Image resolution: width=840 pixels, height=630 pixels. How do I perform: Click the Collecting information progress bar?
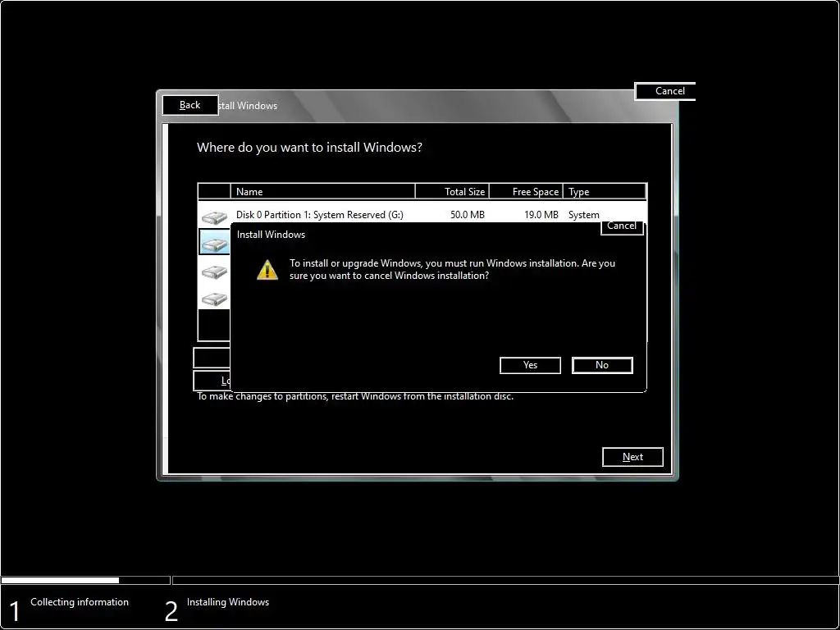pos(85,580)
